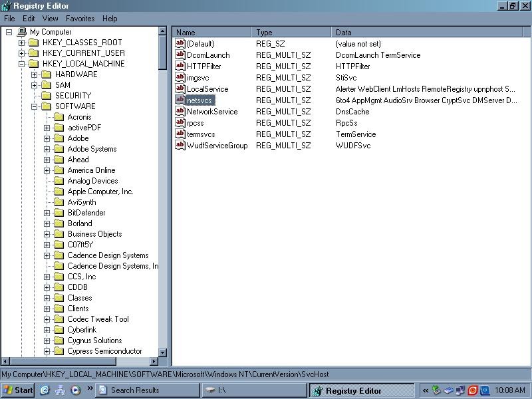Click the Registry Editor taskbar button

click(362, 390)
